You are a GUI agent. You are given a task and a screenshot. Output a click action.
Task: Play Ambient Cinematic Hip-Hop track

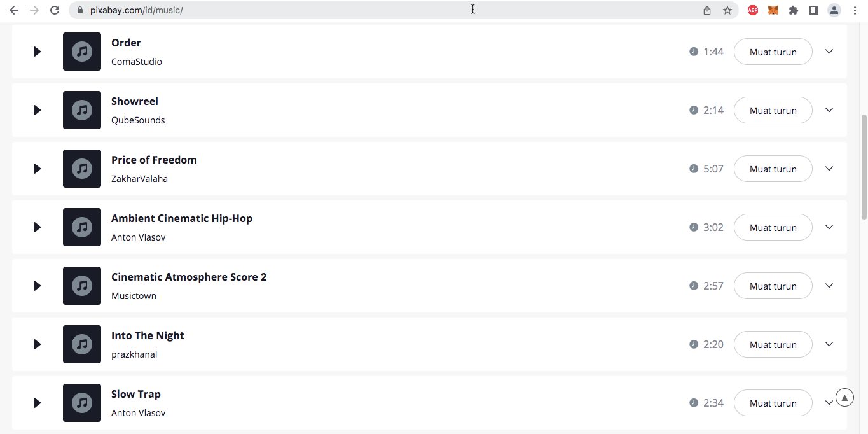click(38, 227)
